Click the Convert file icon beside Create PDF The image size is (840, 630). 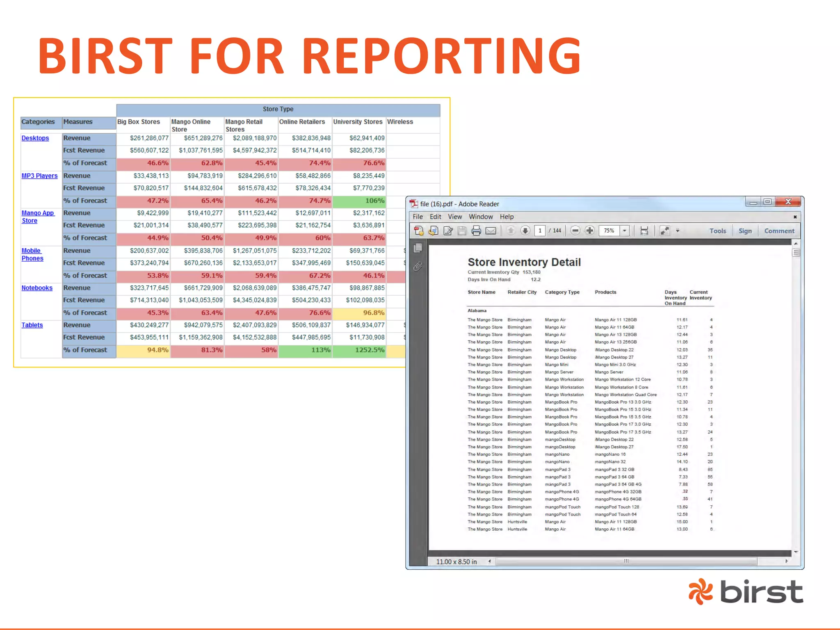coord(433,231)
